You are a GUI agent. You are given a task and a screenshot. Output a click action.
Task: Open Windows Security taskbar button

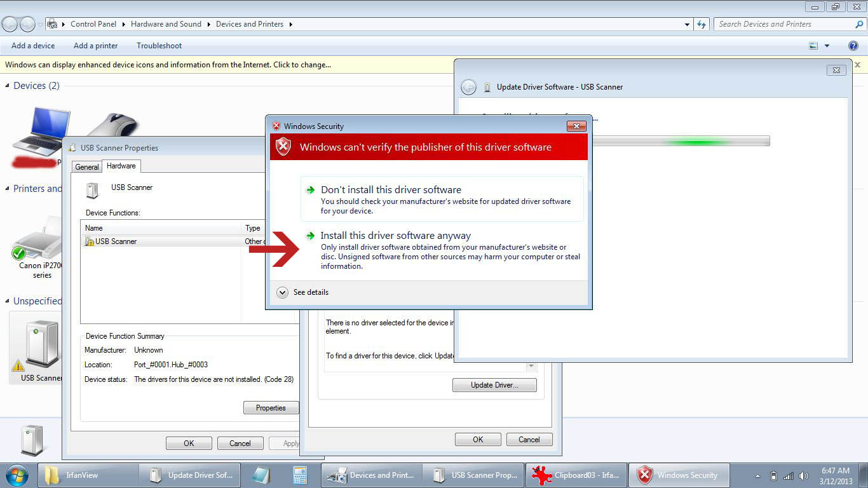pyautogui.click(x=679, y=475)
